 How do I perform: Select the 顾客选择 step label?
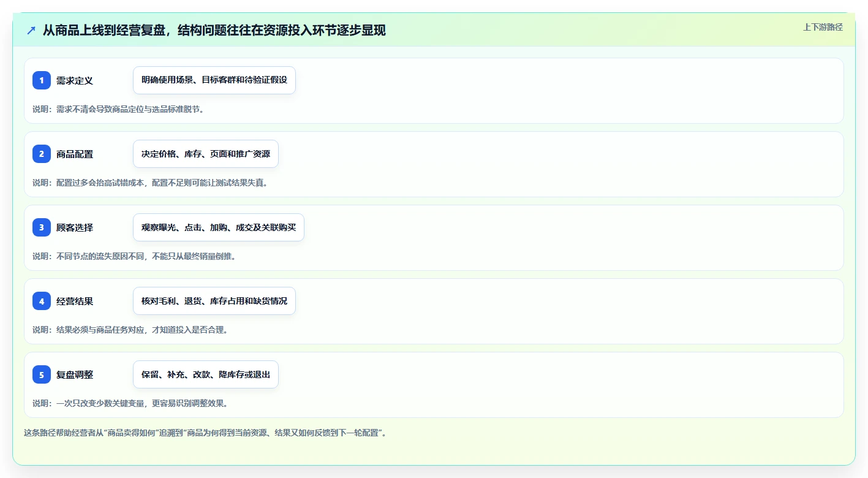click(x=75, y=227)
